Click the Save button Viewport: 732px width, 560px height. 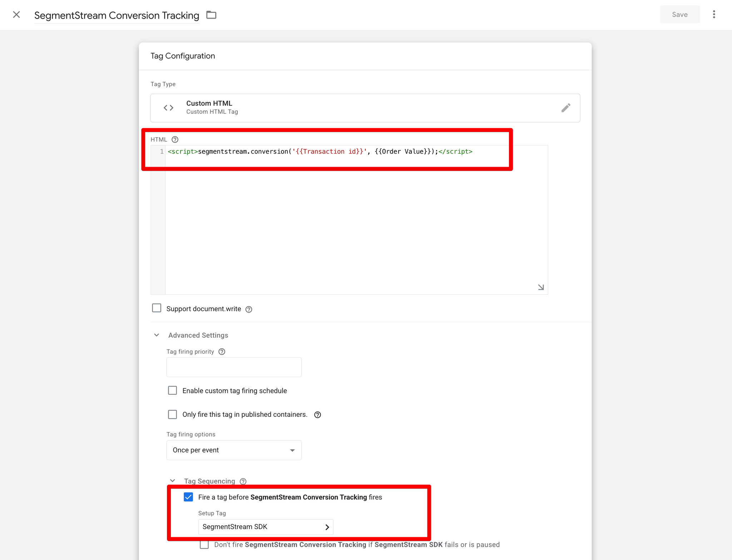[x=679, y=15]
